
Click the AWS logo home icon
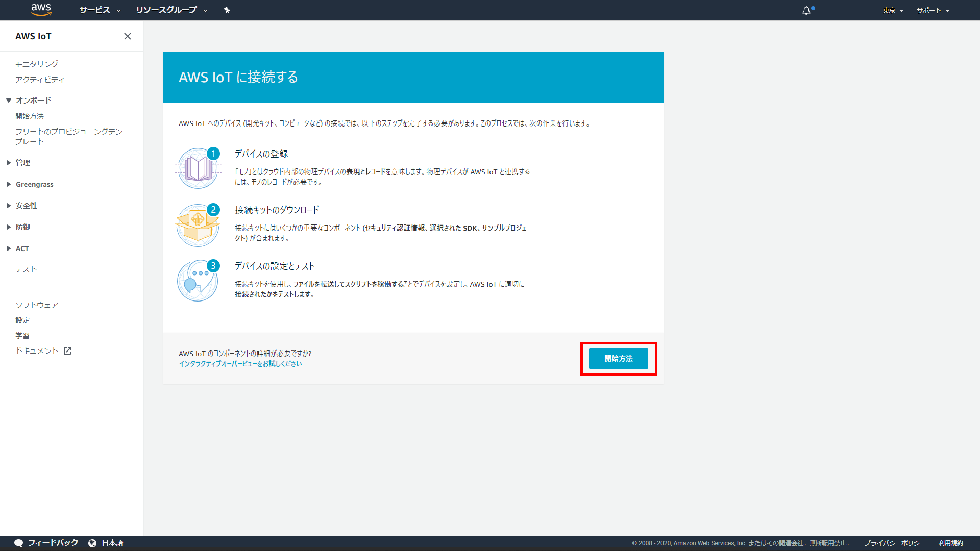point(41,10)
